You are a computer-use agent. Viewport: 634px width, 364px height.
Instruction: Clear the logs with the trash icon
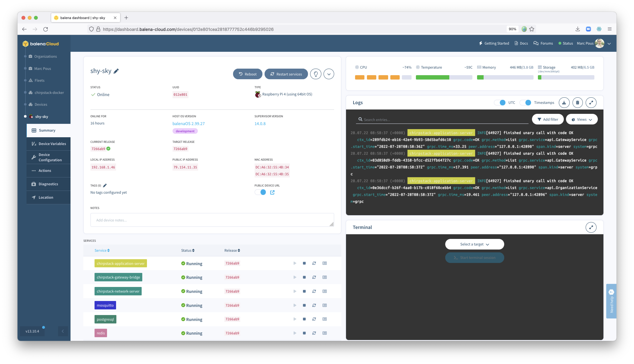tap(578, 102)
